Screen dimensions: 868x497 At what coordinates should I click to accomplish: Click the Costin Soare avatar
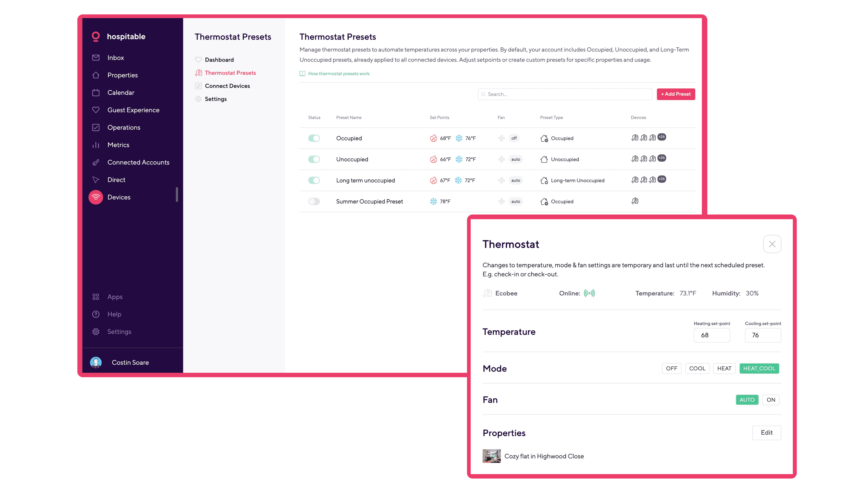click(x=96, y=363)
